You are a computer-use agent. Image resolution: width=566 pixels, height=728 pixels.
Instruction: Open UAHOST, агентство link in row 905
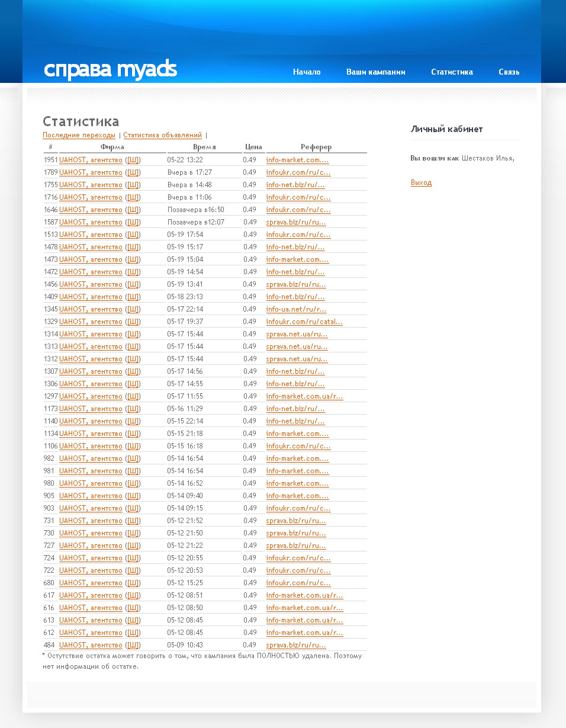[91, 496]
